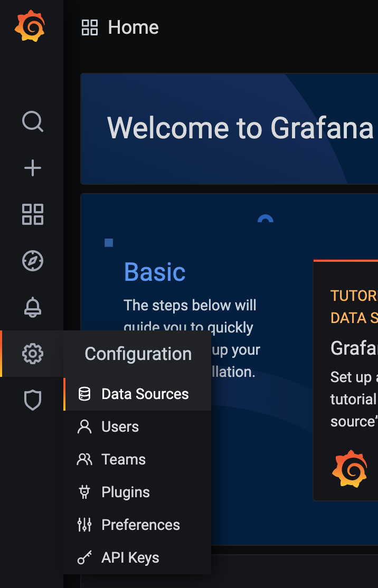Select Users in the Configuration menu
Image resolution: width=378 pixels, height=588 pixels.
[x=137, y=427]
